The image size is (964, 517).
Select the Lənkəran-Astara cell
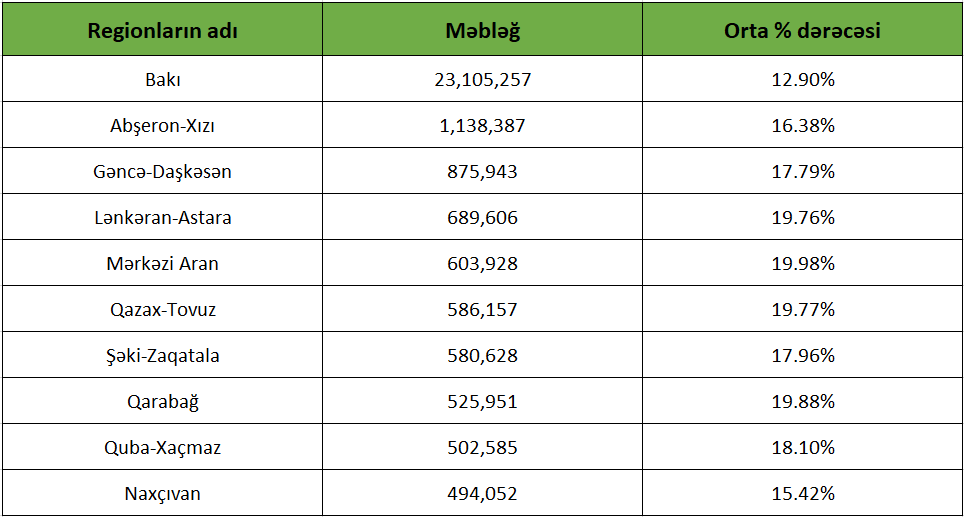pyautogui.click(x=162, y=218)
